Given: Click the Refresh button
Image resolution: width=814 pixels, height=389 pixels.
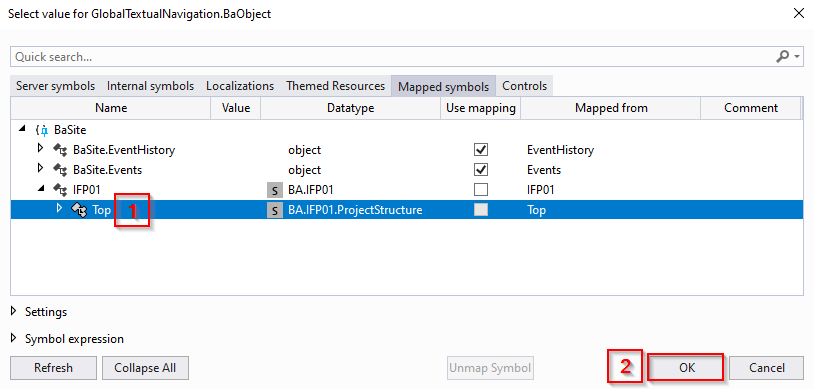Looking at the screenshot, I should coord(53,368).
